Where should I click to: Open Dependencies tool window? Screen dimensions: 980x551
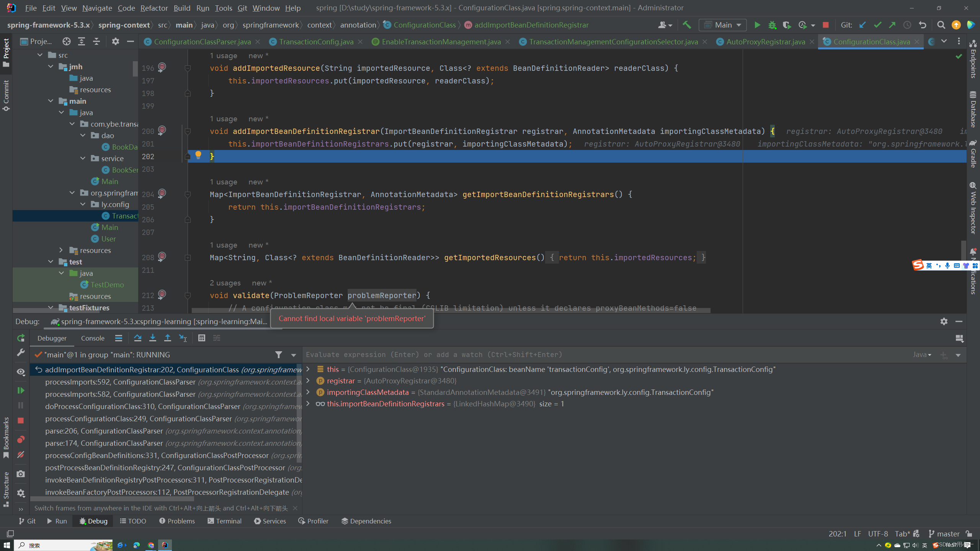(x=366, y=521)
